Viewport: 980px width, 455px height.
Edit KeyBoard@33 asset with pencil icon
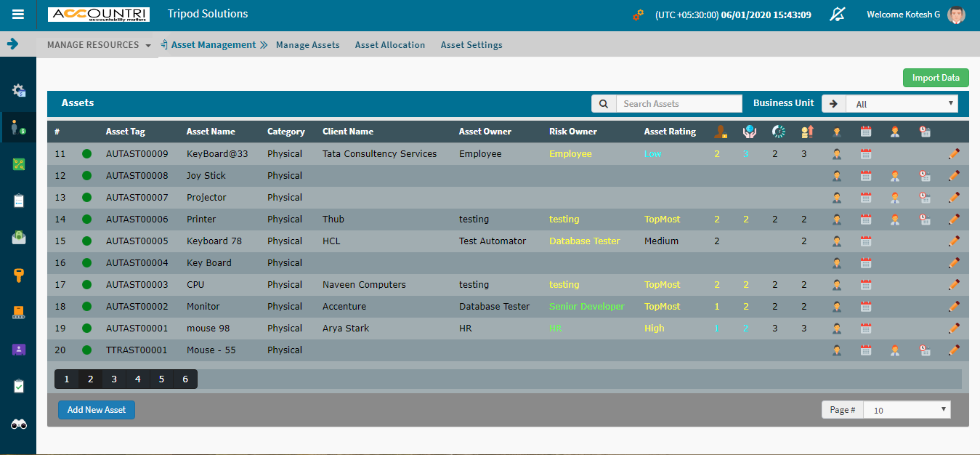coord(954,154)
